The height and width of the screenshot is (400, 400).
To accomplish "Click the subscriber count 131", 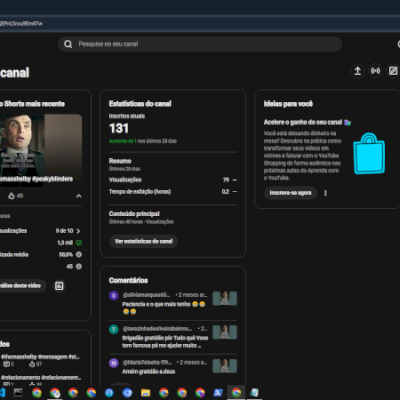I will pos(119,128).
